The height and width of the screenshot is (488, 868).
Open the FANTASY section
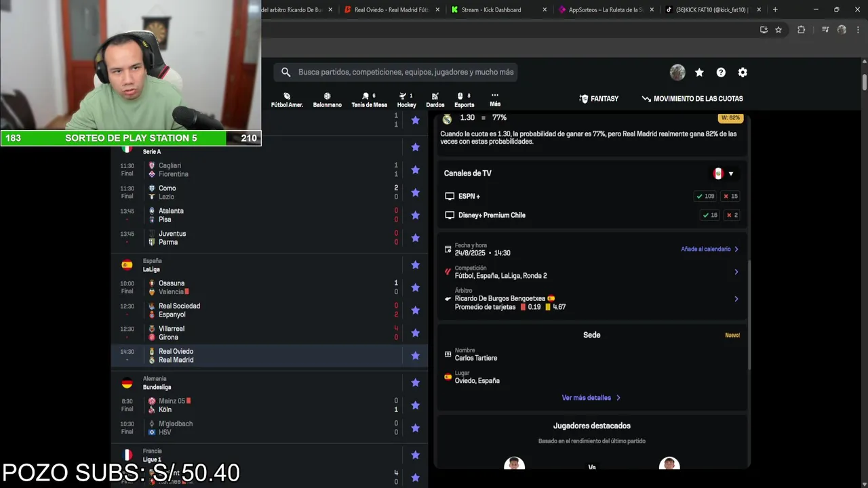[599, 98]
